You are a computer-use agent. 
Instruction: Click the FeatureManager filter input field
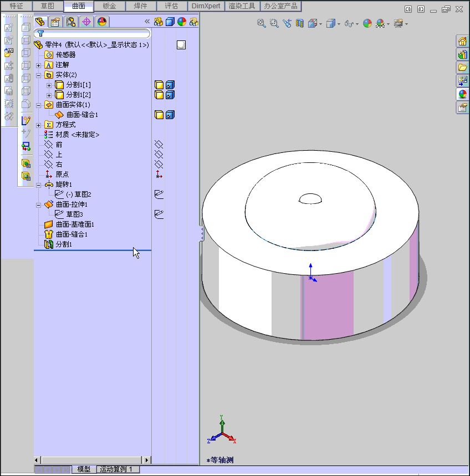[x=93, y=33]
